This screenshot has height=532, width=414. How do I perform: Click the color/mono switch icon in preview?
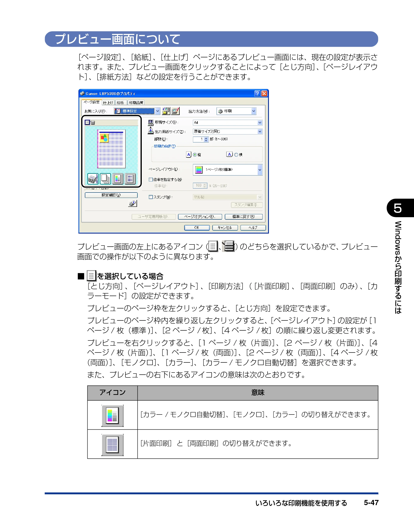tap(118, 179)
